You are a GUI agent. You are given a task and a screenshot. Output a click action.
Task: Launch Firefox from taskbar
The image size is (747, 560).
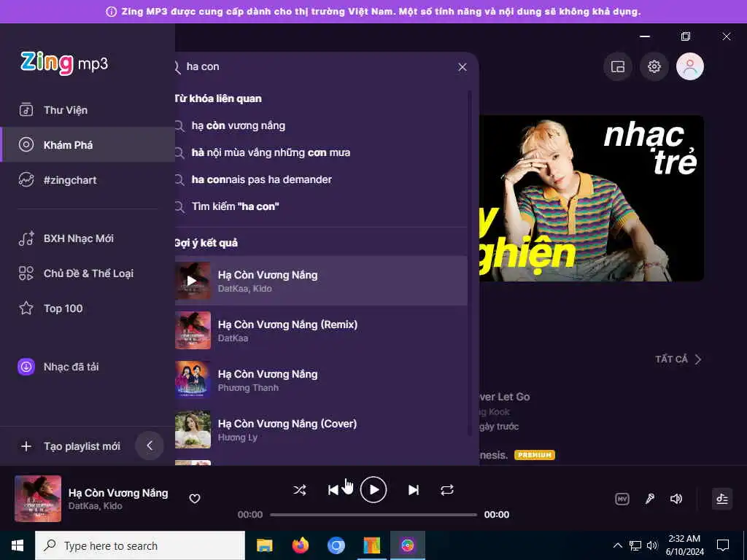(x=300, y=545)
